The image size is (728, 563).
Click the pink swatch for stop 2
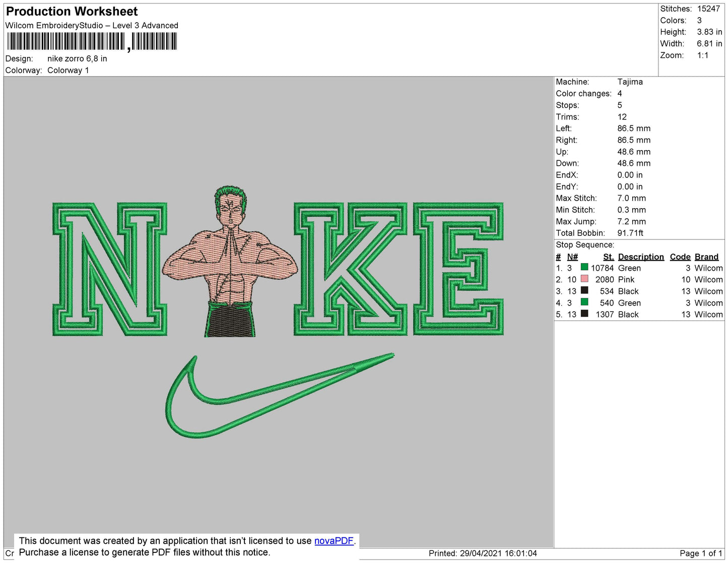coord(584,279)
